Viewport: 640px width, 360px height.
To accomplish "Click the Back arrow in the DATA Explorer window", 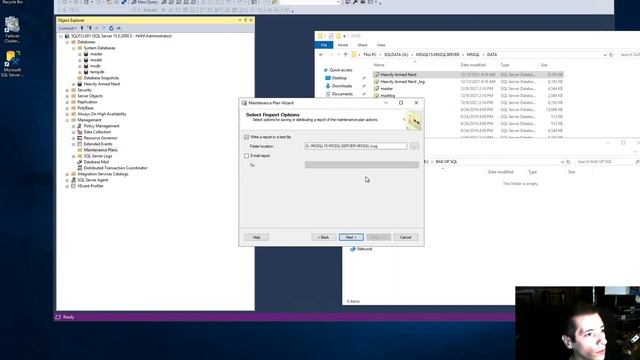I will point(321,55).
